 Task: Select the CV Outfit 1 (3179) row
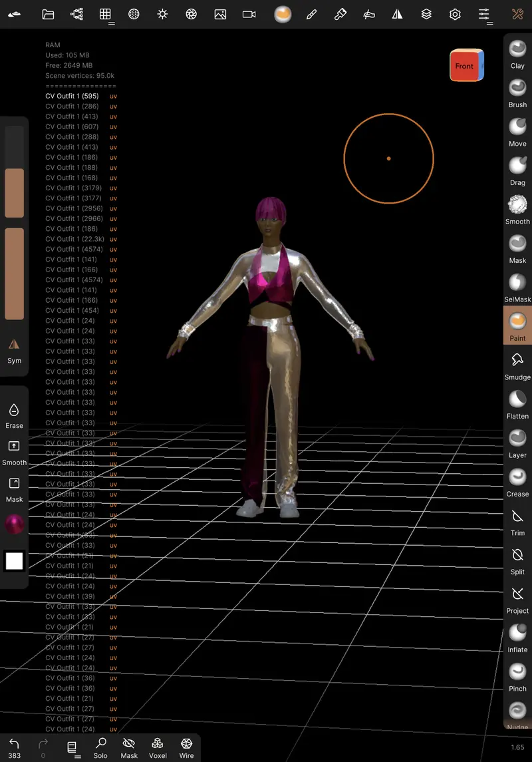click(81, 188)
